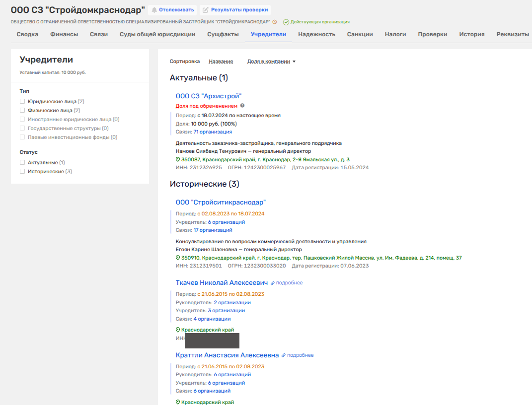Click Краснодарский край under Ткачев Николай
532x405 pixels.
pos(208,330)
